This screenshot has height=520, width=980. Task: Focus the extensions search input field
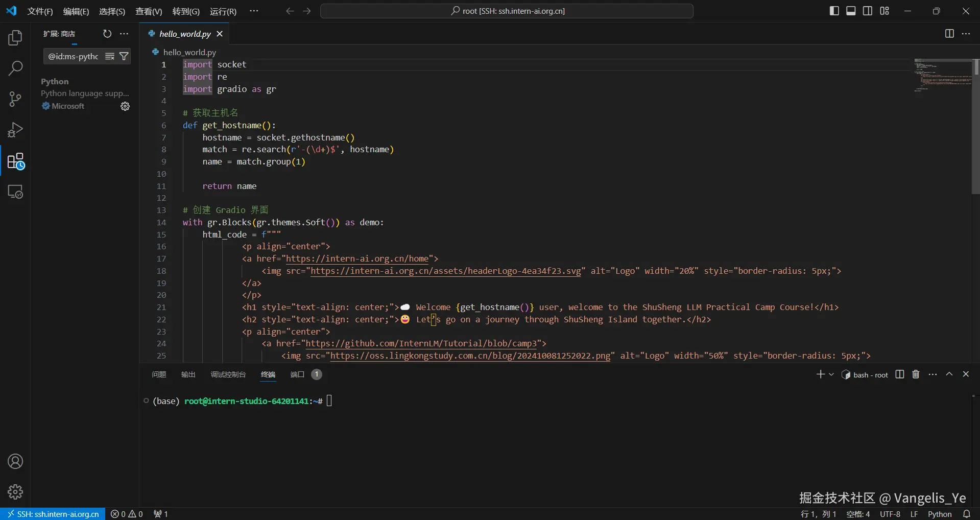point(74,56)
